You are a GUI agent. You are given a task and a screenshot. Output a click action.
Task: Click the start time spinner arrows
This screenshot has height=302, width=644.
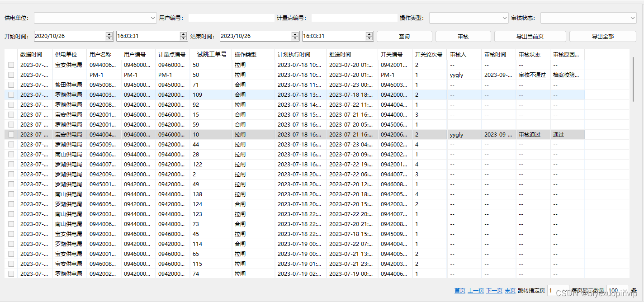click(184, 36)
